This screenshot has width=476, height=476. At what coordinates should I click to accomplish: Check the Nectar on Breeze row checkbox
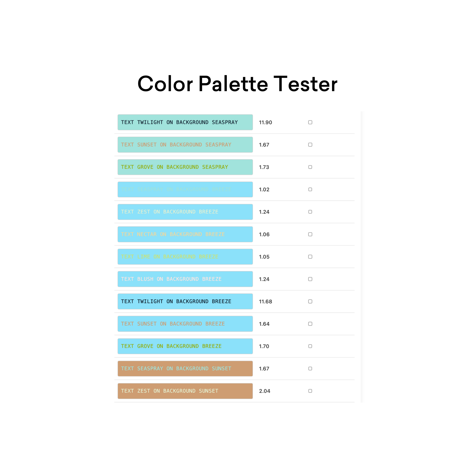click(x=310, y=234)
